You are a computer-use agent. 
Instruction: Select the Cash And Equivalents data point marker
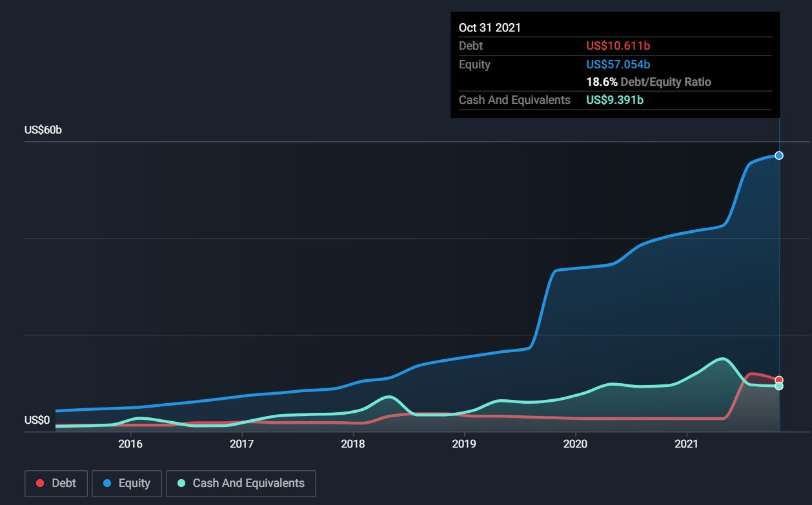pos(779,386)
